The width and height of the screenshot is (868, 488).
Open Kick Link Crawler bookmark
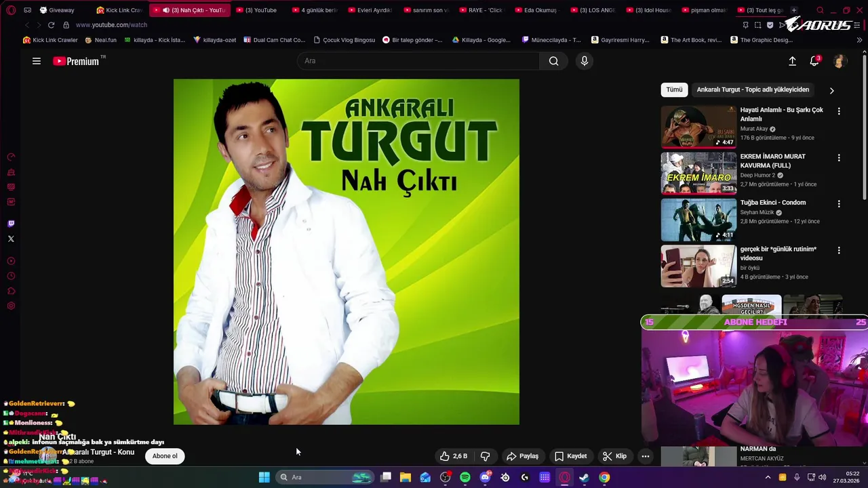point(50,40)
